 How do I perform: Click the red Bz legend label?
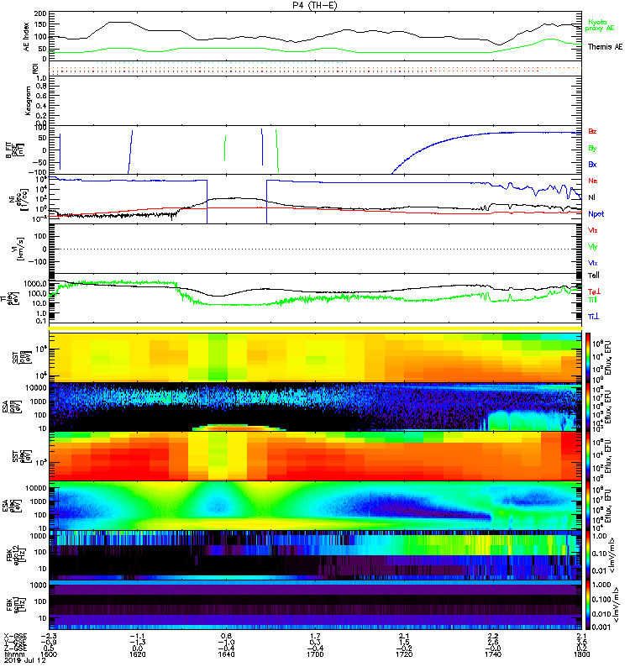pos(592,131)
